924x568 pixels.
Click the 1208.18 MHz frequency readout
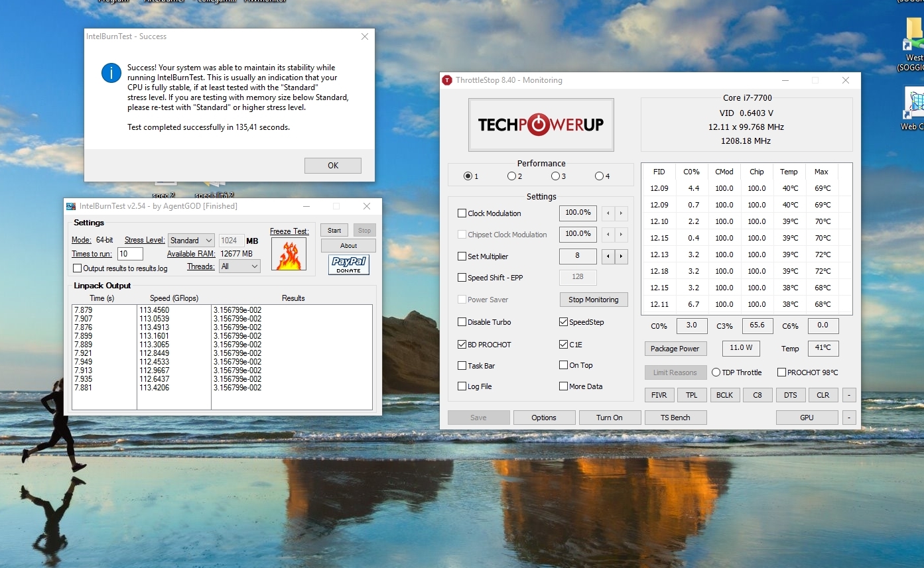coord(746,141)
